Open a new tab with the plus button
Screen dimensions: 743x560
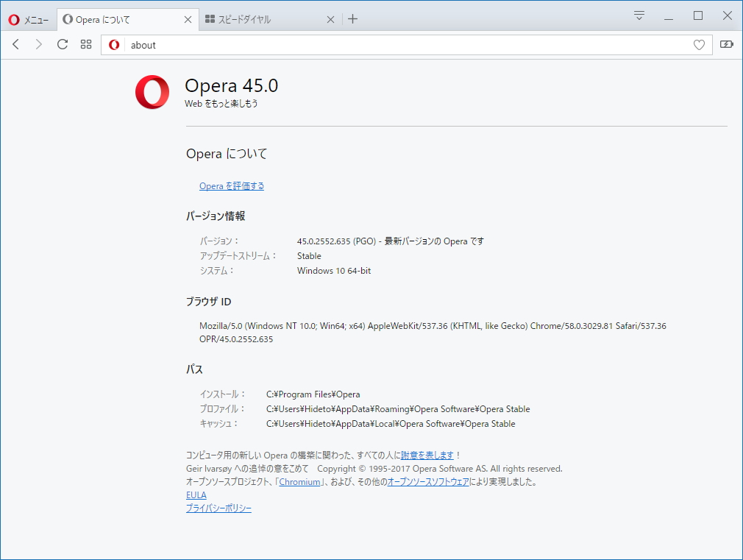click(x=352, y=19)
